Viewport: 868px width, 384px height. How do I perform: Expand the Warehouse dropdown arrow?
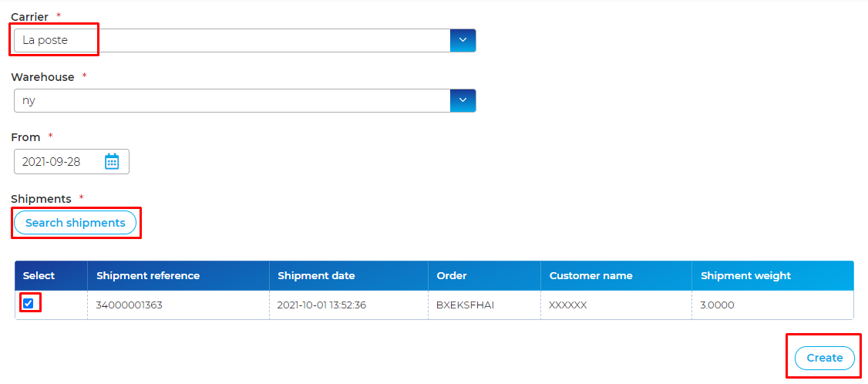(463, 101)
